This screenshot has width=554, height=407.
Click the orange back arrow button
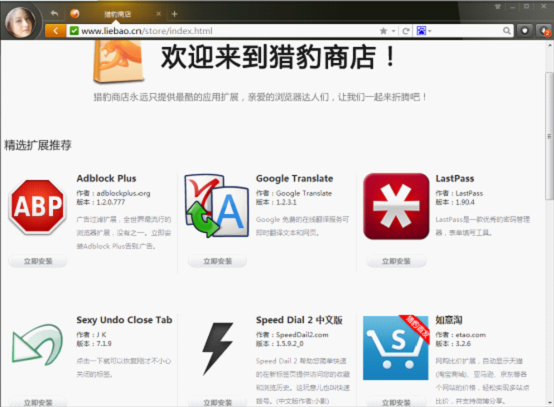55,31
